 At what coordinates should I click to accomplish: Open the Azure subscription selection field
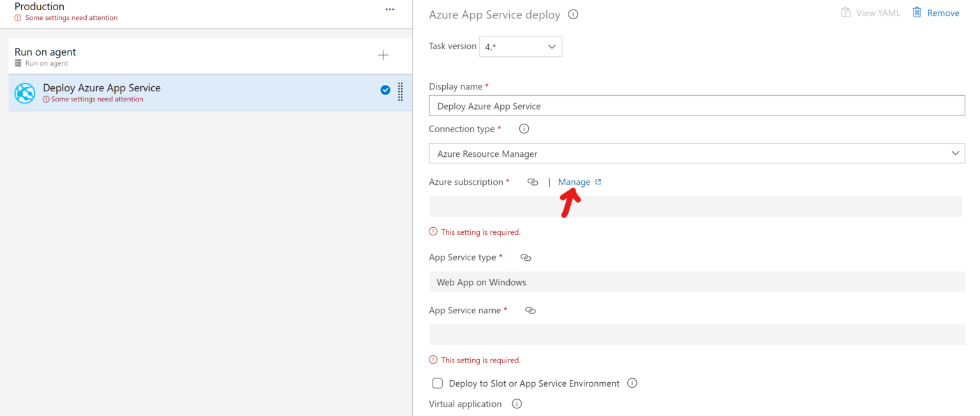click(695, 207)
